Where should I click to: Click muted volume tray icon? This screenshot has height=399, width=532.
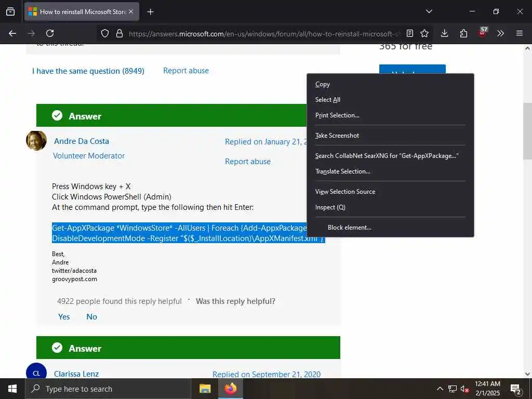click(x=465, y=389)
